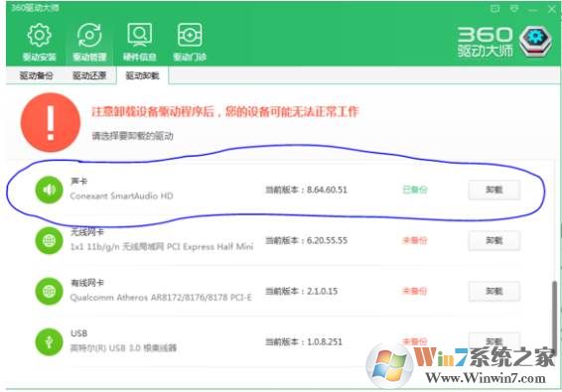
Task: Switch to the 驱动还原 tab
Action: 89,75
